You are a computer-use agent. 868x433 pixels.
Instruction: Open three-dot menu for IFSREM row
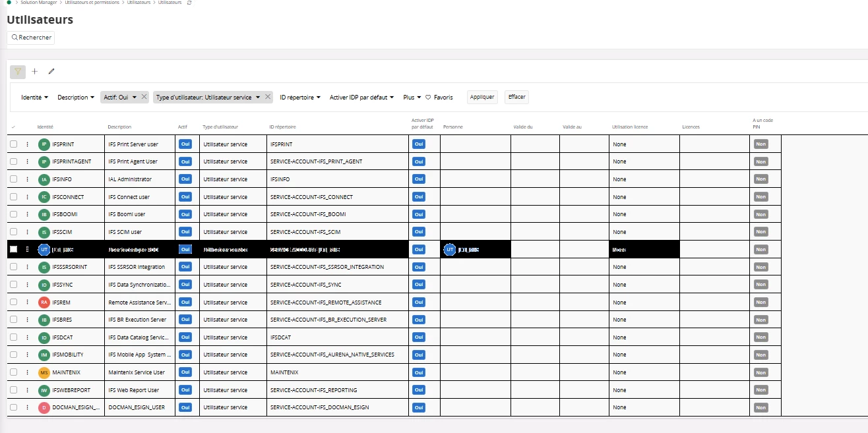click(27, 302)
